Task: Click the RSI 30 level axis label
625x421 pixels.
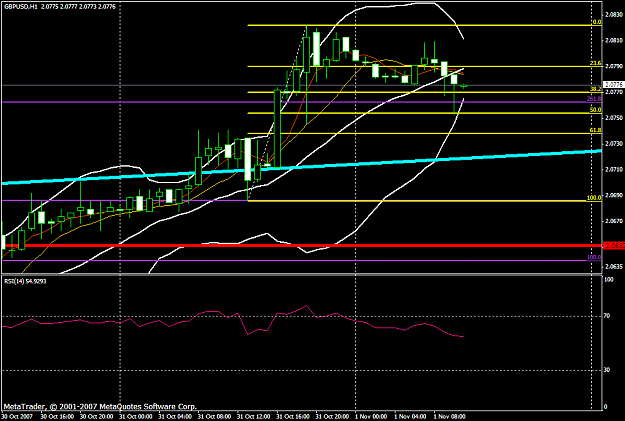Action: pyautogui.click(x=607, y=370)
